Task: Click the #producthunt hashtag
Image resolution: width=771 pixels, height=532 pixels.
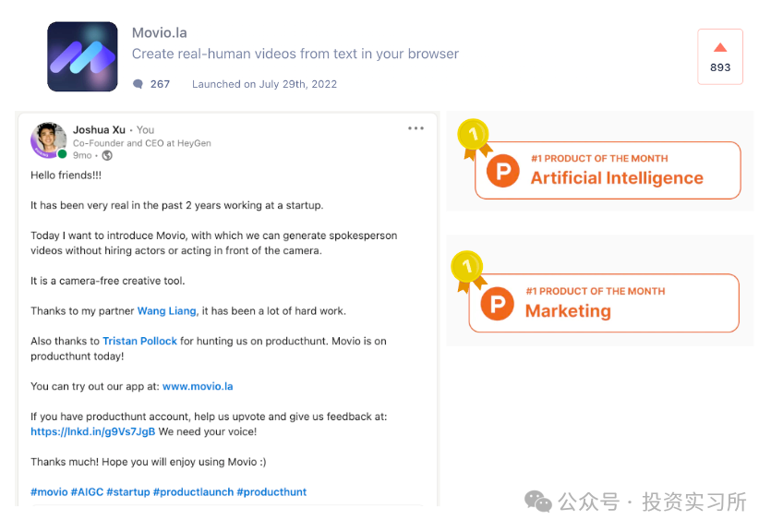Action: (271, 491)
